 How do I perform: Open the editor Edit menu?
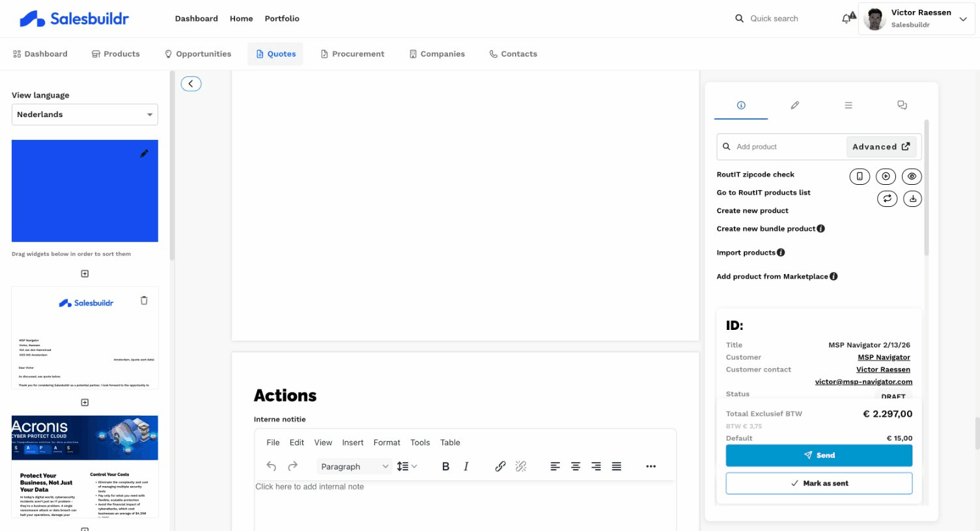297,442
